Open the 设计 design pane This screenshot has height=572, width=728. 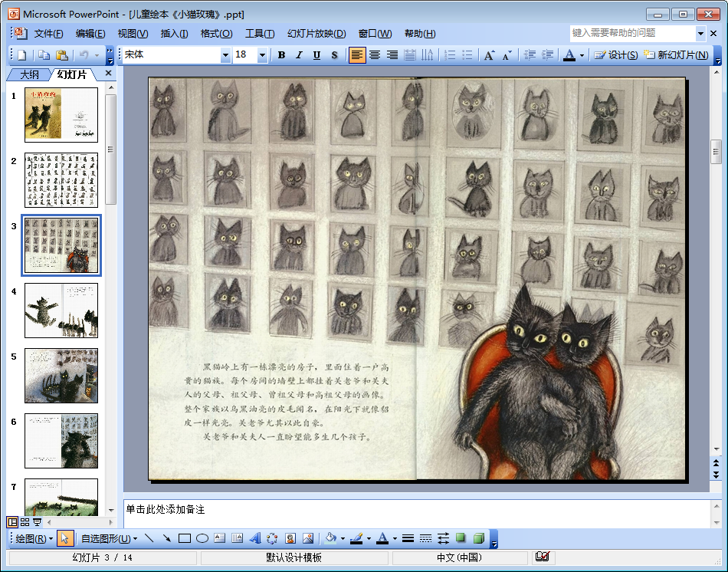pyautogui.click(x=616, y=55)
